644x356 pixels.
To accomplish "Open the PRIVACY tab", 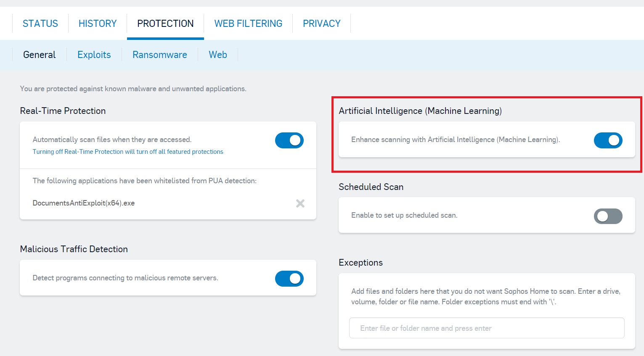I will (321, 24).
